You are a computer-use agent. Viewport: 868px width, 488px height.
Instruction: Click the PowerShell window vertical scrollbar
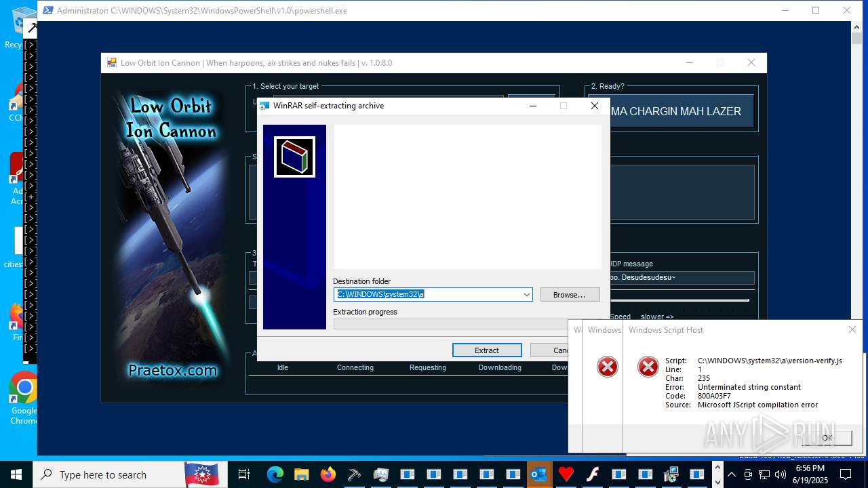[x=856, y=237]
